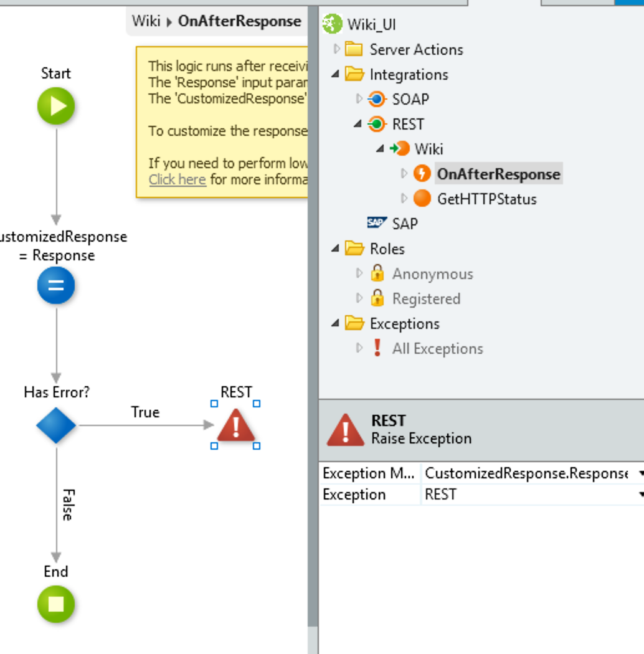The image size is (644, 654).
Task: Click the Roles folder icon
Action: pyautogui.click(x=354, y=248)
